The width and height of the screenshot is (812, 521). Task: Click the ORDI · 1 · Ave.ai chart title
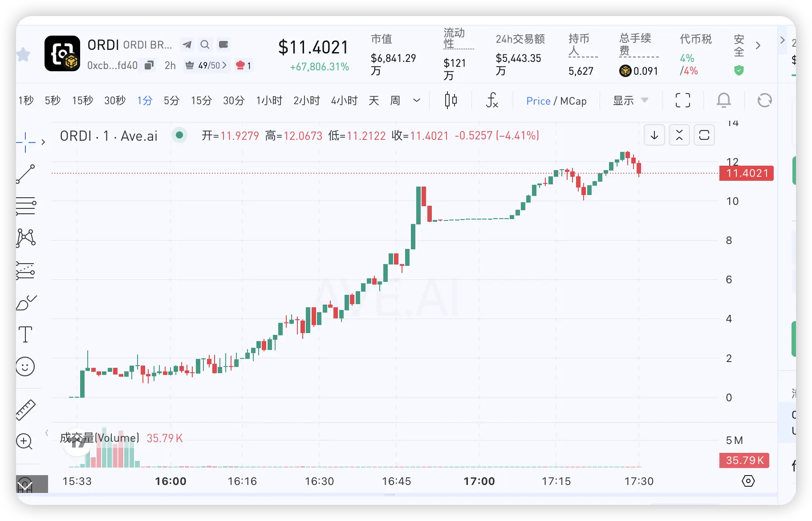tap(109, 136)
